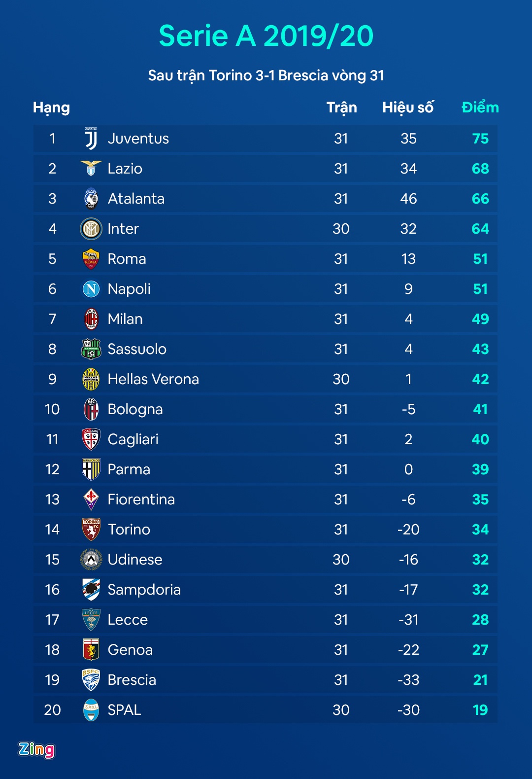Open the Hellas Verona team name
532x779 pixels.
click(x=153, y=379)
